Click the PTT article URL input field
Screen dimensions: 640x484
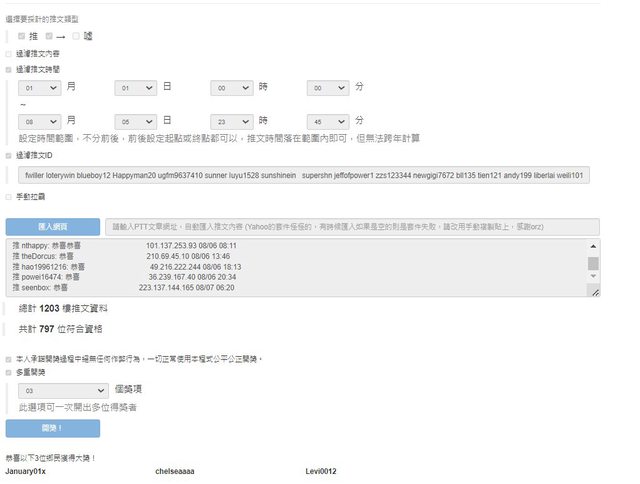[353, 227]
